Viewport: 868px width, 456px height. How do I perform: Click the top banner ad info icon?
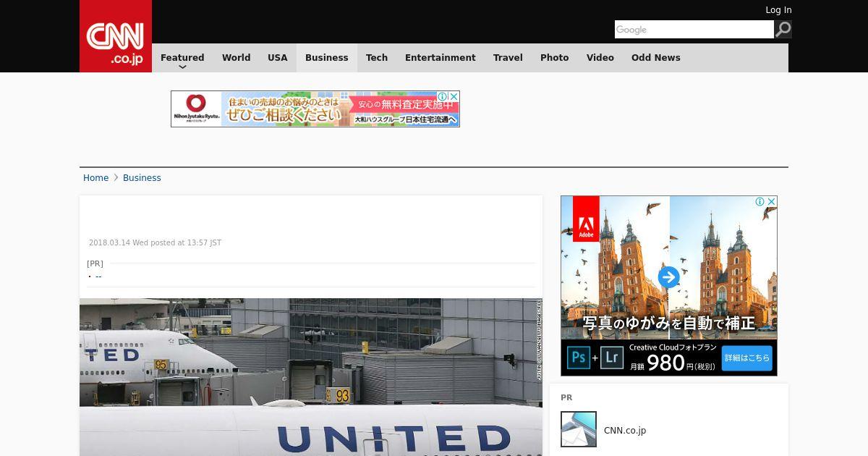pyautogui.click(x=443, y=96)
